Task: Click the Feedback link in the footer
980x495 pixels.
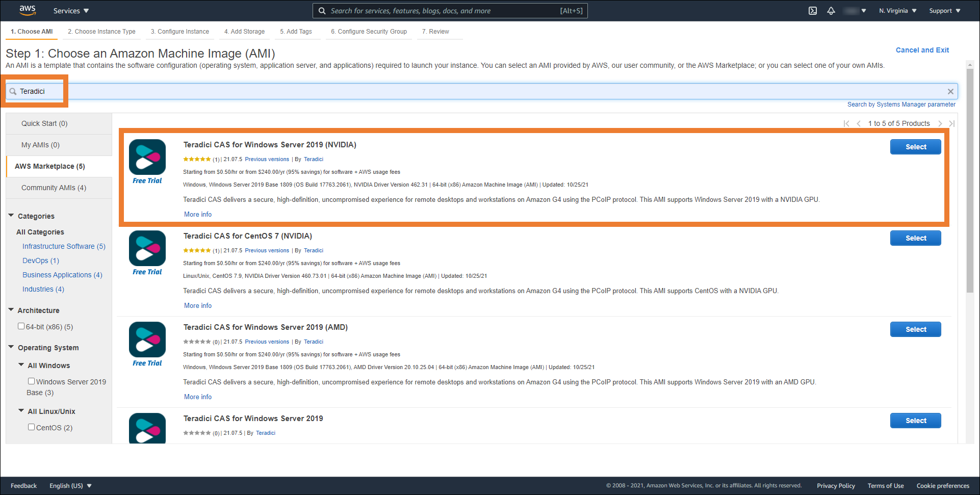Action: pyautogui.click(x=23, y=486)
